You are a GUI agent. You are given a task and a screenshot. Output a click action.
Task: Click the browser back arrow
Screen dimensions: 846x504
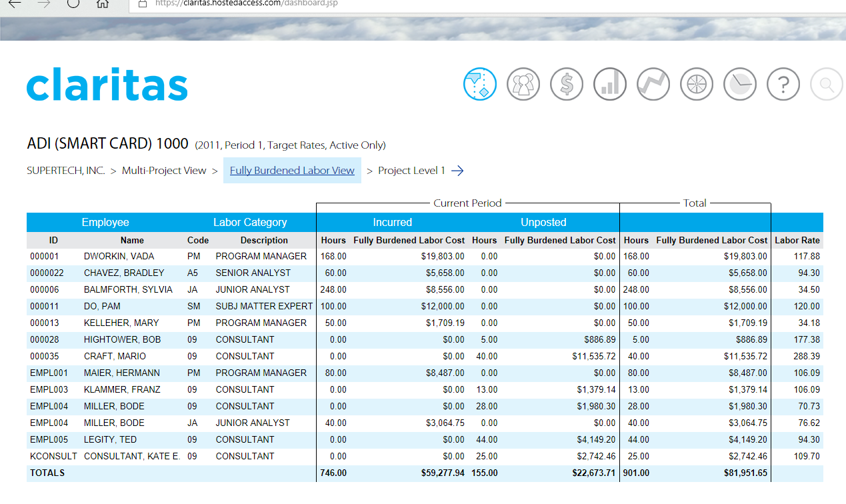point(14,3)
